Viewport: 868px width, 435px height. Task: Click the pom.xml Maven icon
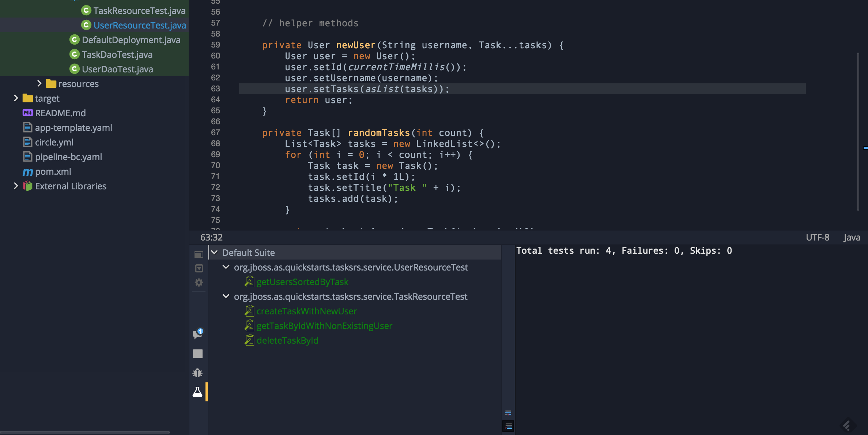click(x=28, y=172)
